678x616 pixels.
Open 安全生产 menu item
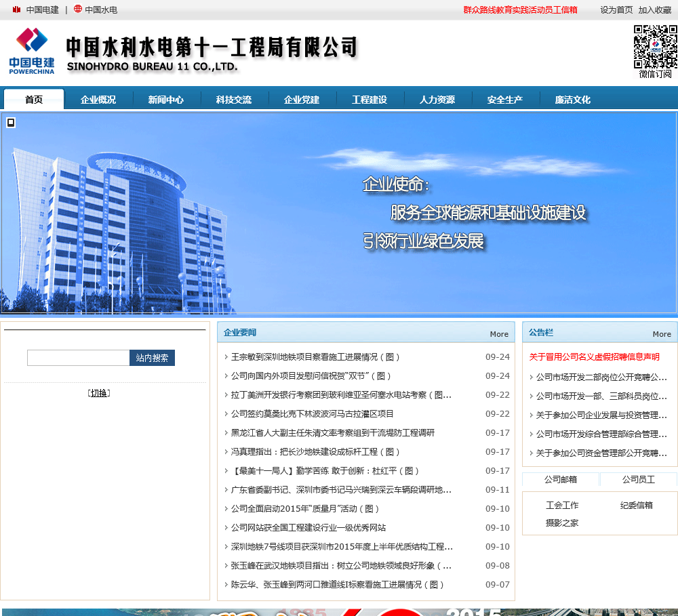(x=505, y=100)
